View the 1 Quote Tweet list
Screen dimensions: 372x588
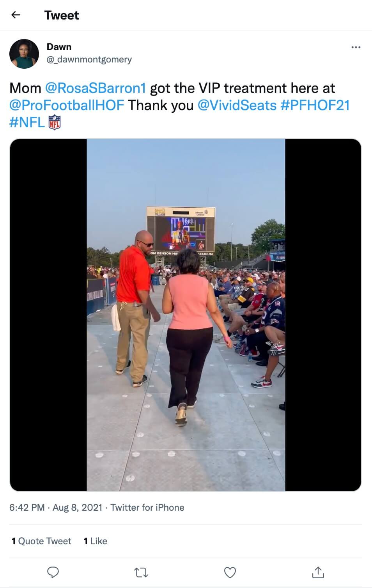coord(41,541)
